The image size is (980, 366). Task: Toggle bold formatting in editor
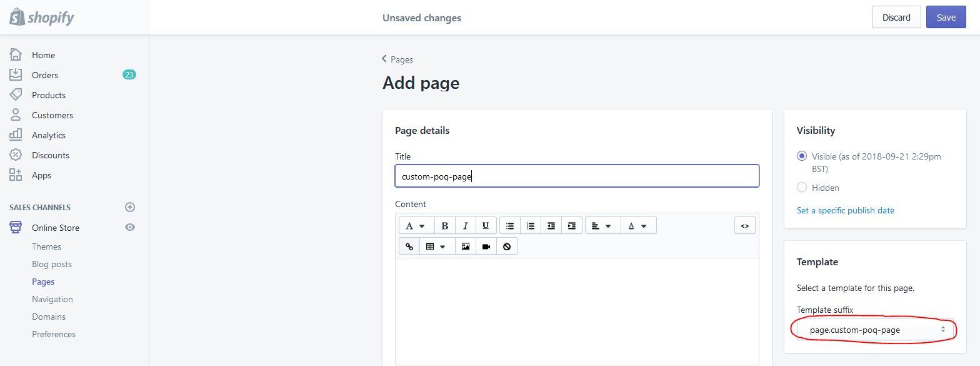[445, 226]
